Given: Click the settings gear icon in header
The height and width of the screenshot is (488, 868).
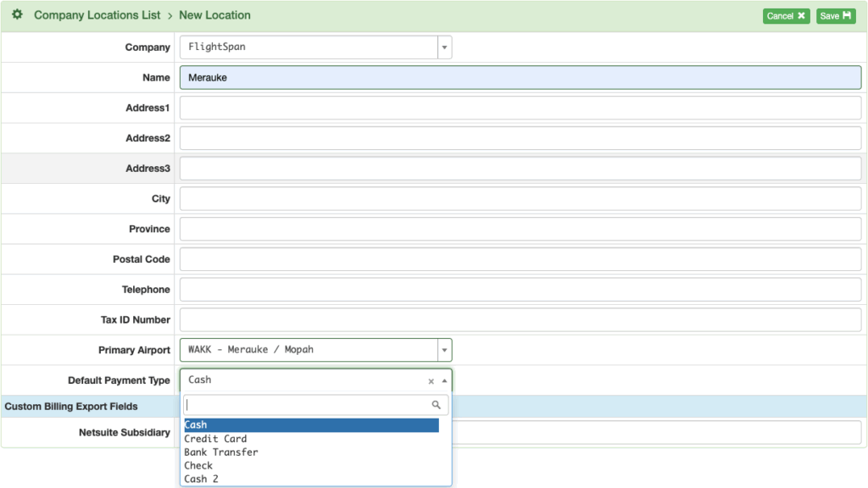Looking at the screenshot, I should (x=17, y=14).
